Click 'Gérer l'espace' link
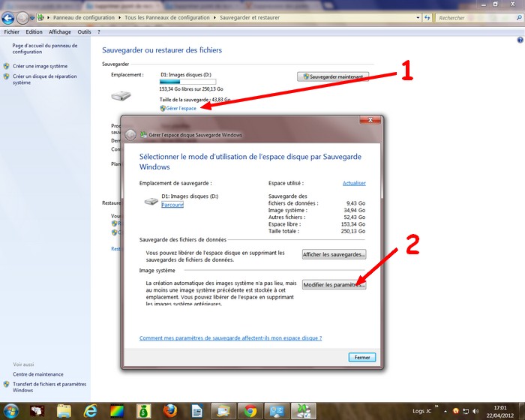525x420 pixels. pyautogui.click(x=181, y=108)
